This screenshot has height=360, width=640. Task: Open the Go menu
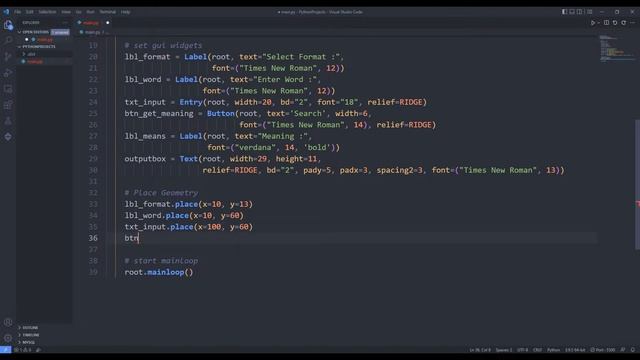pos(78,12)
